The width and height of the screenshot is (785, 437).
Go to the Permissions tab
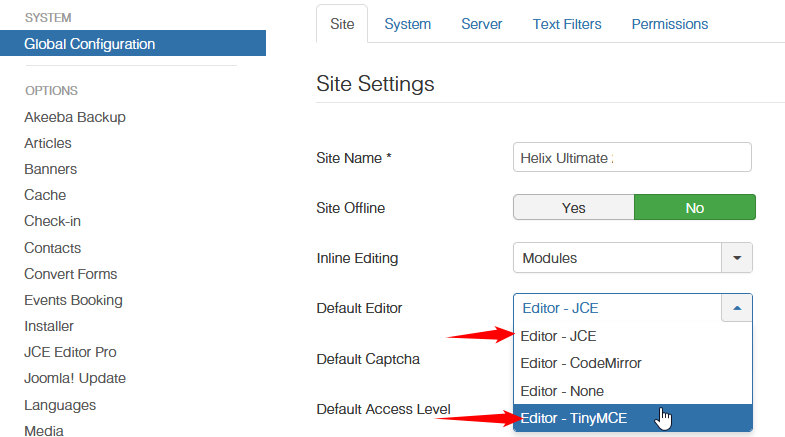pos(669,24)
